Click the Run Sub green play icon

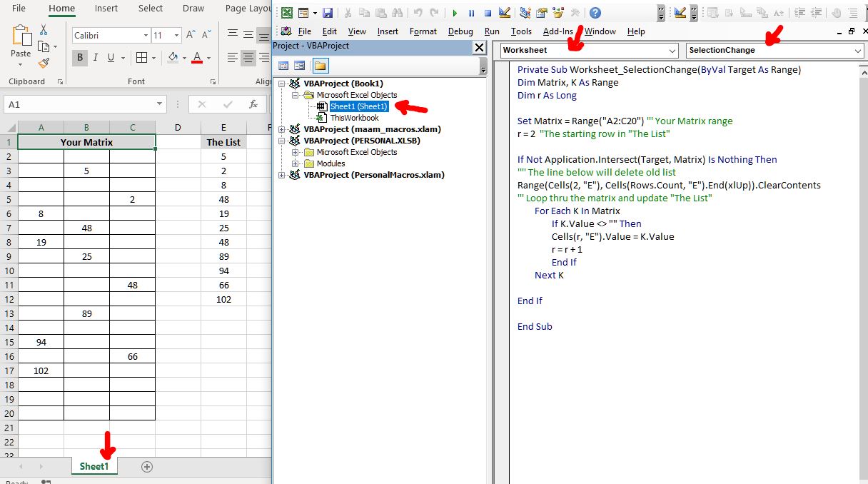(454, 13)
